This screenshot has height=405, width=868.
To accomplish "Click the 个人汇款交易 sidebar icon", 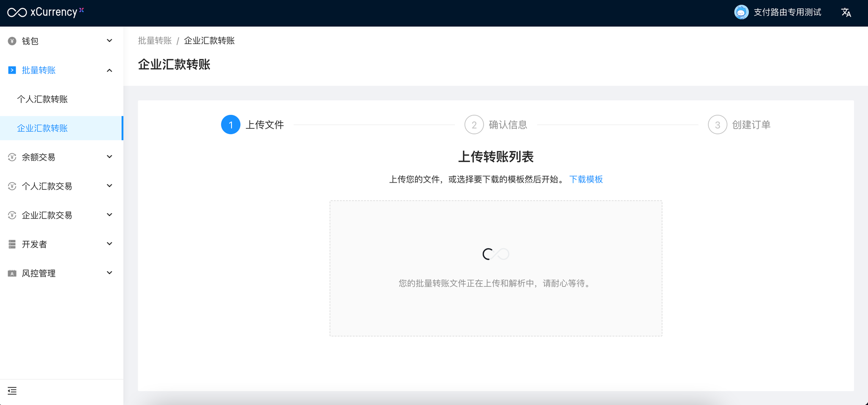I will click(12, 186).
